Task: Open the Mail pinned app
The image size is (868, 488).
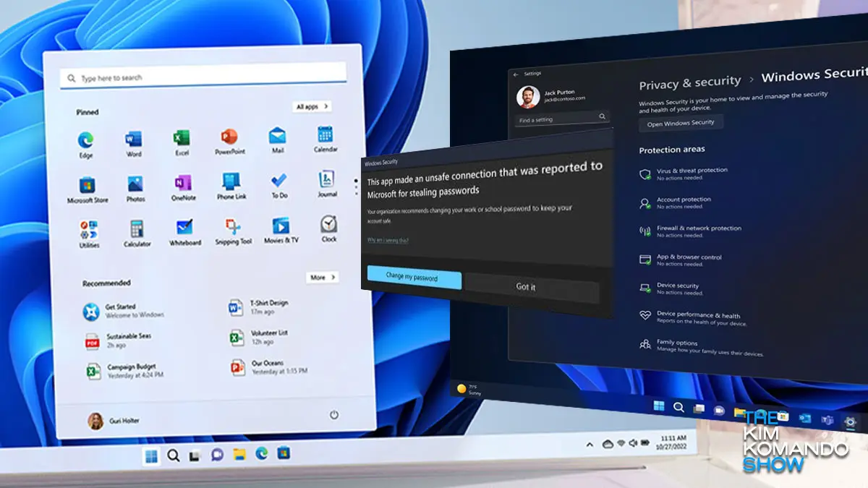Action: click(277, 140)
